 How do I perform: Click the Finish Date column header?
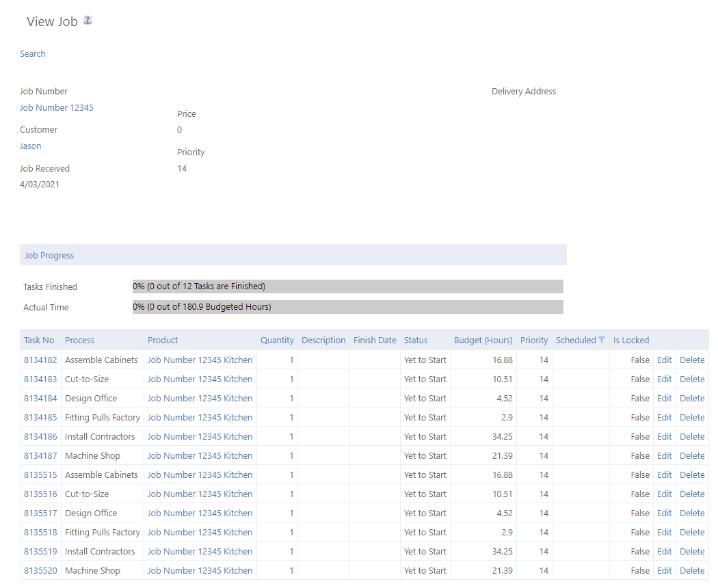point(375,340)
